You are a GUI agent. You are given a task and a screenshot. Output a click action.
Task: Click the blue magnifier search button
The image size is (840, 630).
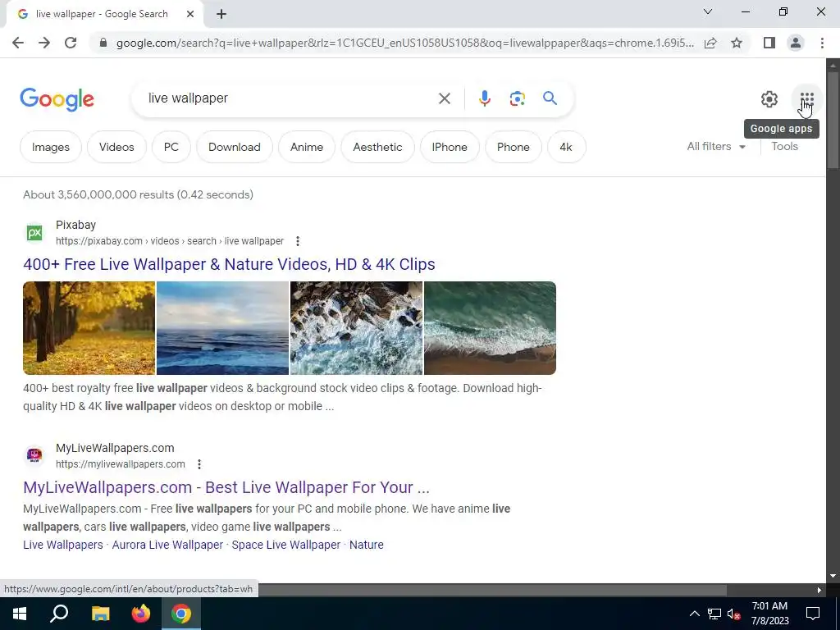[x=550, y=98]
